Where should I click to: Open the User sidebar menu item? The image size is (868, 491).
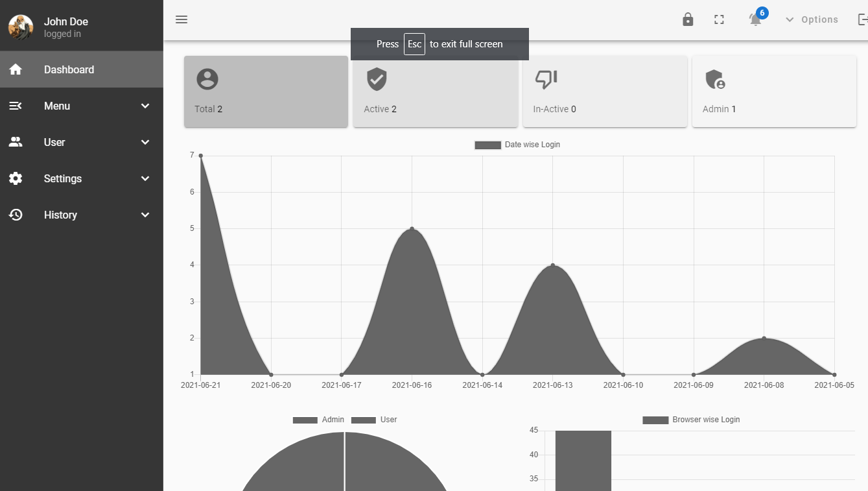[82, 142]
